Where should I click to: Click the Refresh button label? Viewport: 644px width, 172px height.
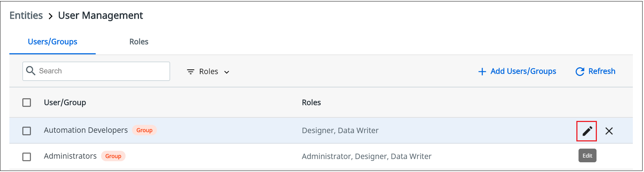point(602,71)
